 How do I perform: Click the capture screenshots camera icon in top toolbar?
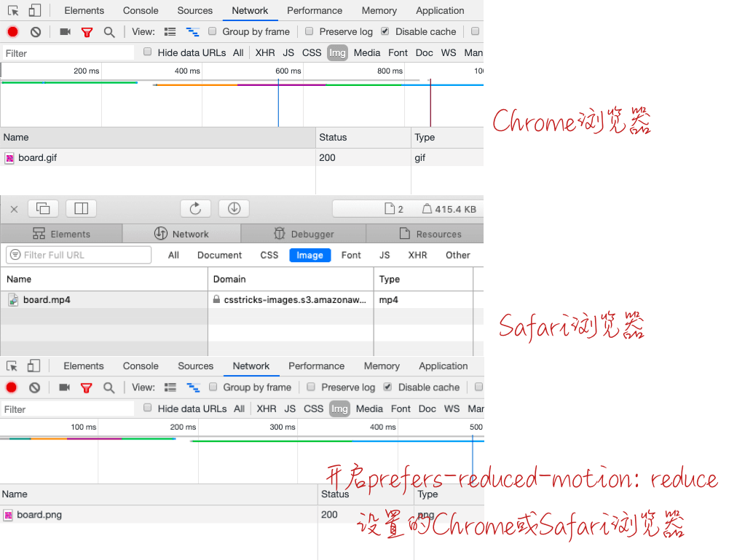pyautogui.click(x=65, y=31)
